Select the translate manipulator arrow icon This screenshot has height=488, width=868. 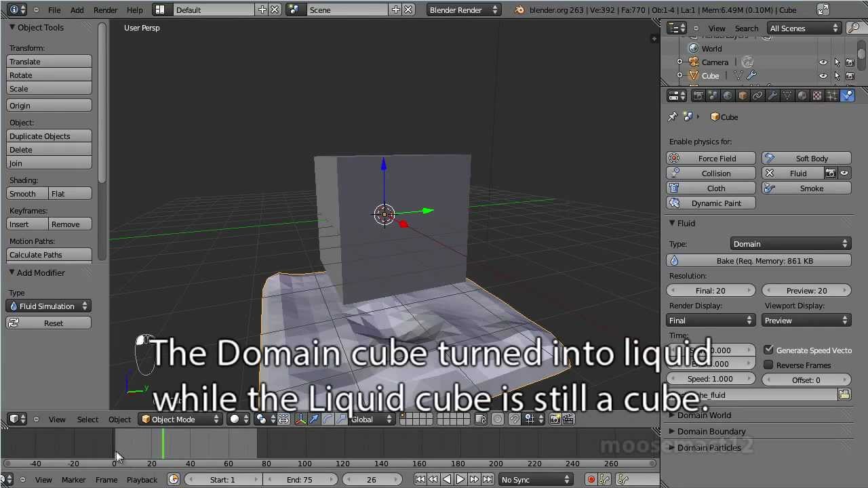314,419
